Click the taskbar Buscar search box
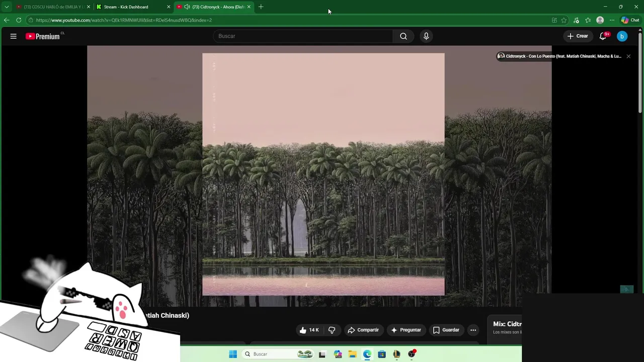The width and height of the screenshot is (644, 362). 277,354
